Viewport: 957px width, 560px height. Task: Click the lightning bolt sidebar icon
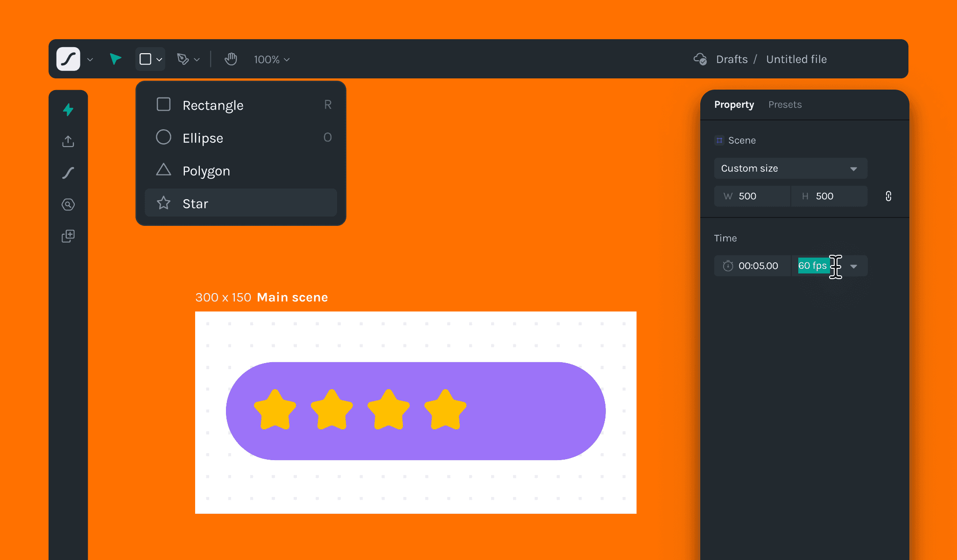tap(68, 110)
